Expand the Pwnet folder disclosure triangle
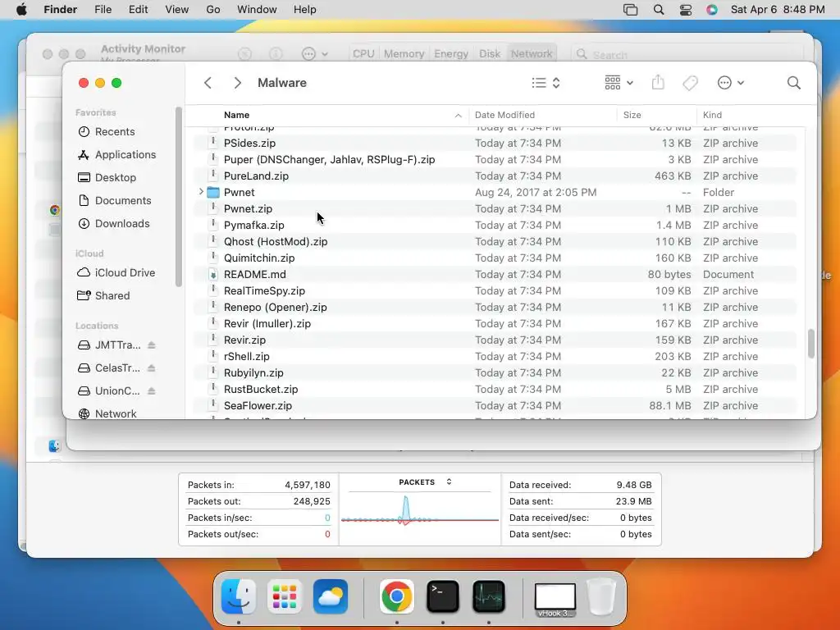This screenshot has height=630, width=840. (201, 192)
